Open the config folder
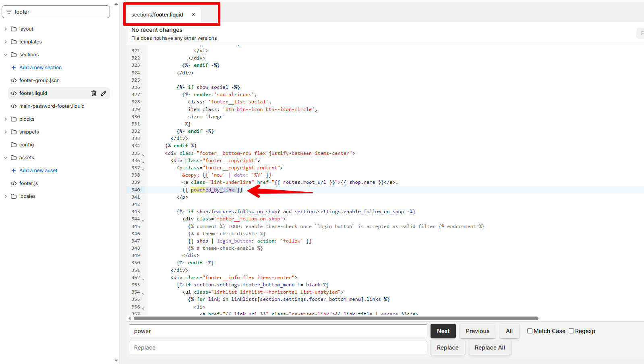The height and width of the screenshot is (364, 644). point(27,145)
